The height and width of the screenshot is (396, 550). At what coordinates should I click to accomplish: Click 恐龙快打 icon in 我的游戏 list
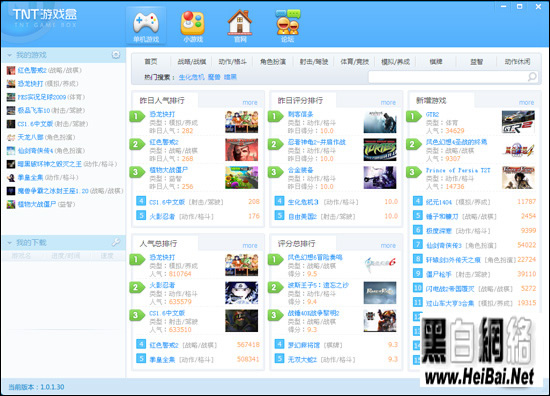coord(11,83)
